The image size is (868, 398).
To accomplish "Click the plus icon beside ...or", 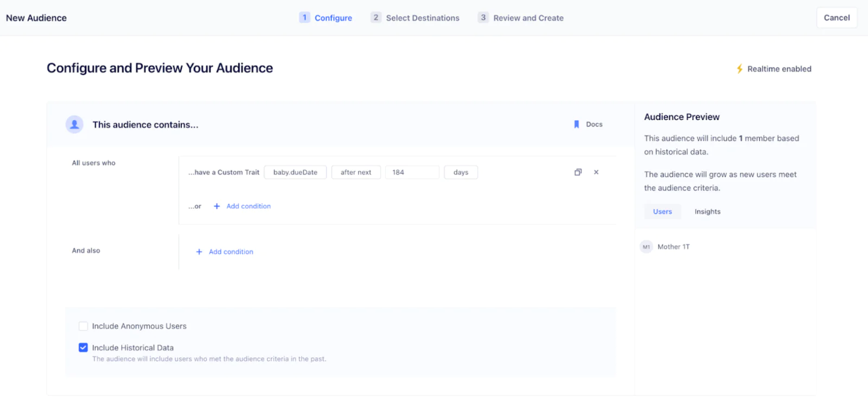I will click(217, 206).
